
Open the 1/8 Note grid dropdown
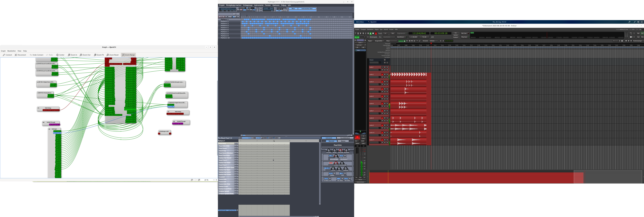tap(434, 41)
